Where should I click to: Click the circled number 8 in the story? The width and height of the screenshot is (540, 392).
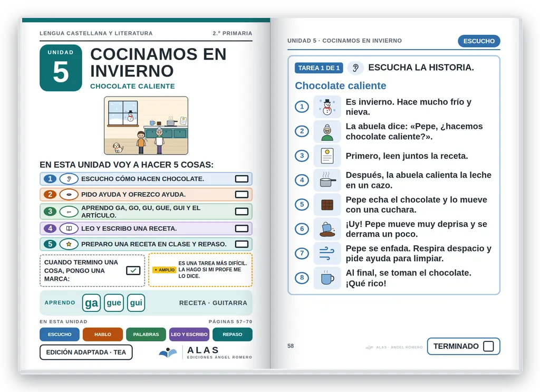coord(302,278)
